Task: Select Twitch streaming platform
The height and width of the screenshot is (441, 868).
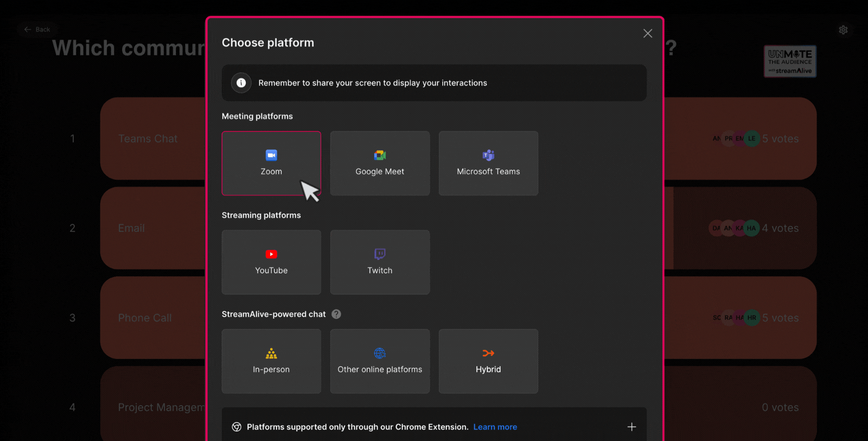Action: coord(380,262)
